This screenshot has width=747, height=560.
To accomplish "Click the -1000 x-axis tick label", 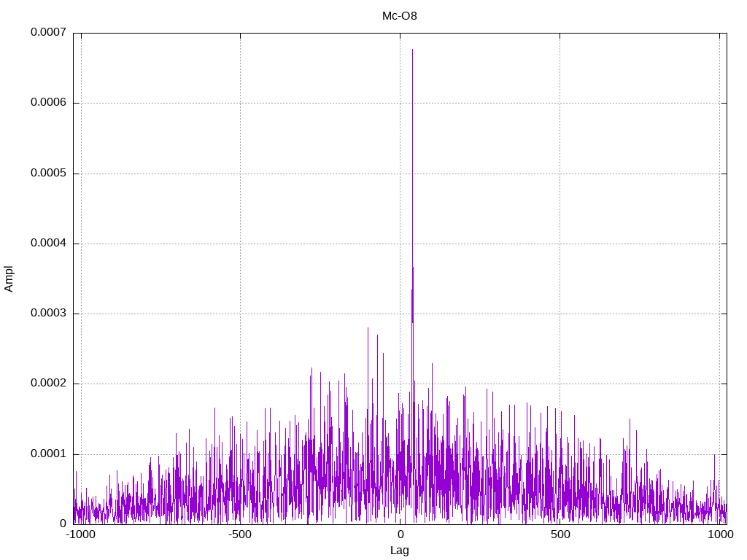I will (80, 534).
